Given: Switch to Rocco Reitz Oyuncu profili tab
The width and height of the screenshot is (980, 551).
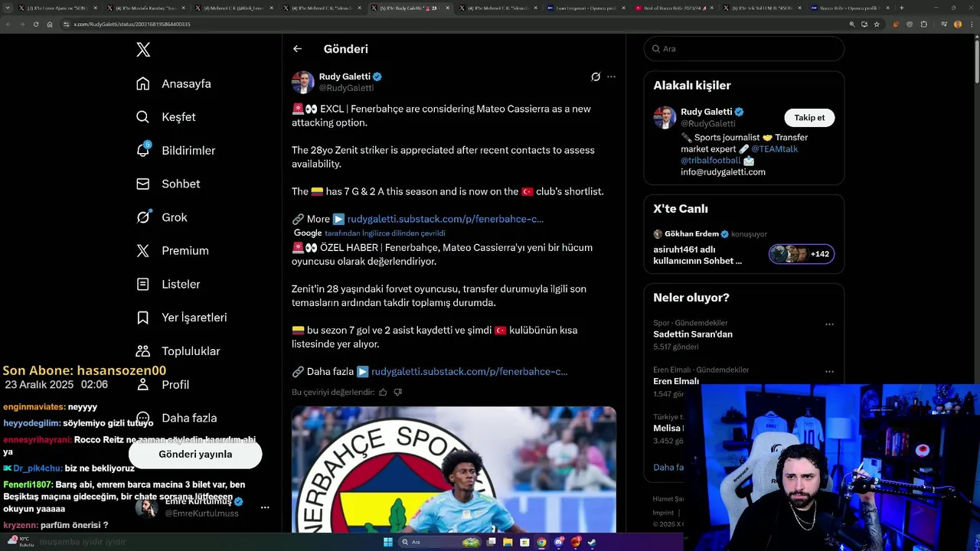Looking at the screenshot, I should coord(848,8).
